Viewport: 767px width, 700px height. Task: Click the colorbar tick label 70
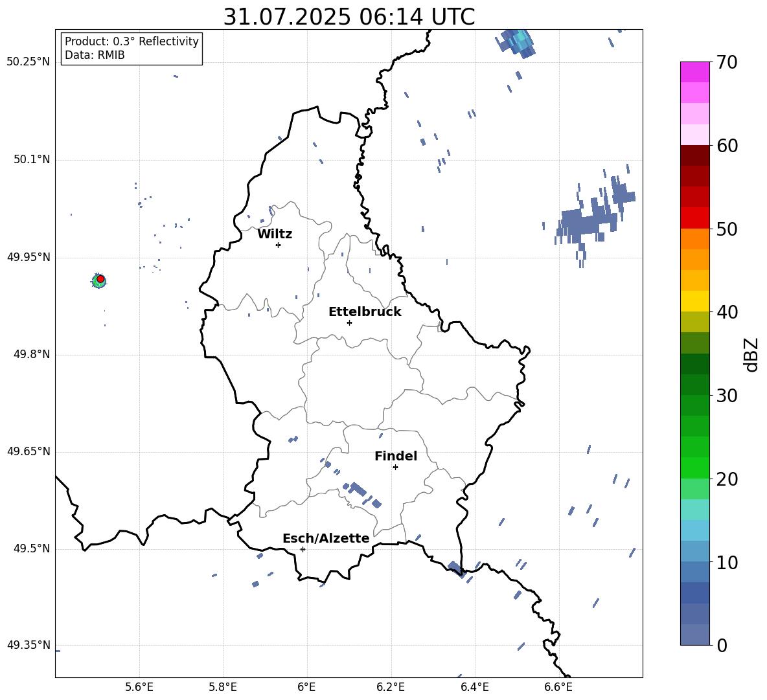727,63
